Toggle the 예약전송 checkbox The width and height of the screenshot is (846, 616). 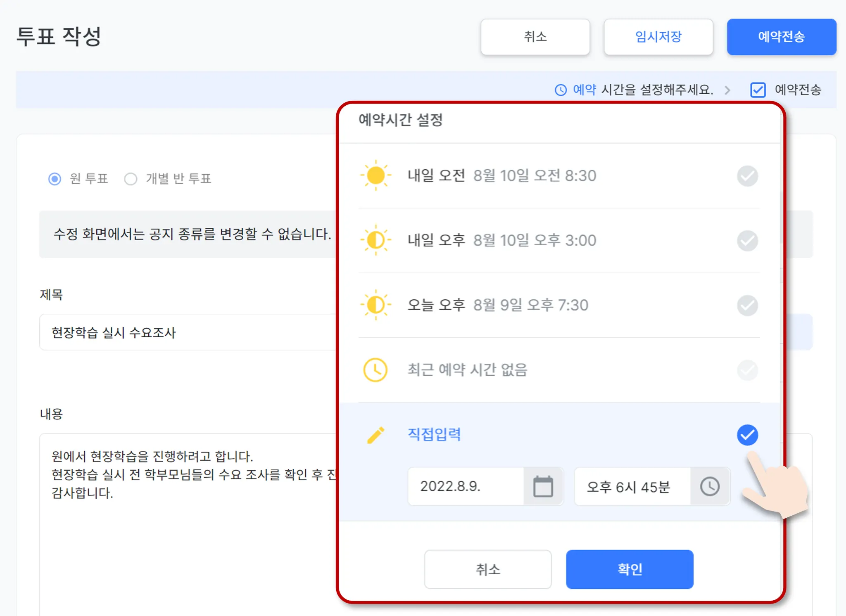click(758, 90)
